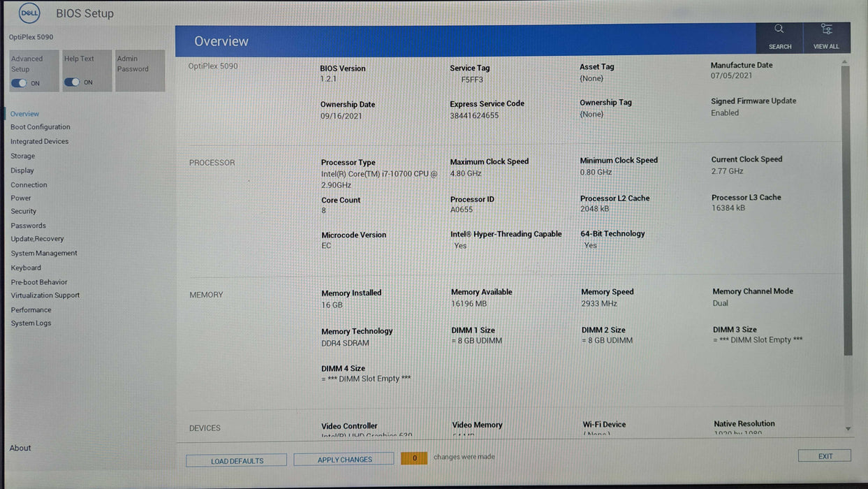The image size is (868, 489).
Task: Click Processor L3 Cache 16384 kB
Action: tap(728, 207)
